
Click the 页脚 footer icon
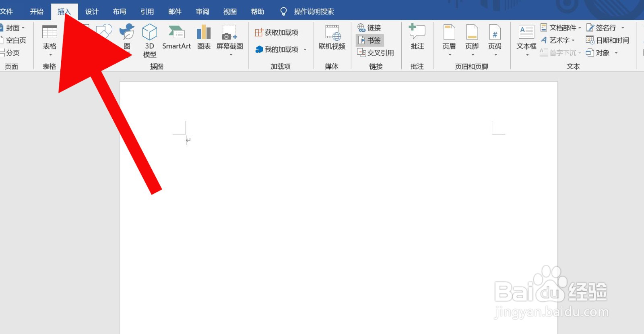coord(472,32)
